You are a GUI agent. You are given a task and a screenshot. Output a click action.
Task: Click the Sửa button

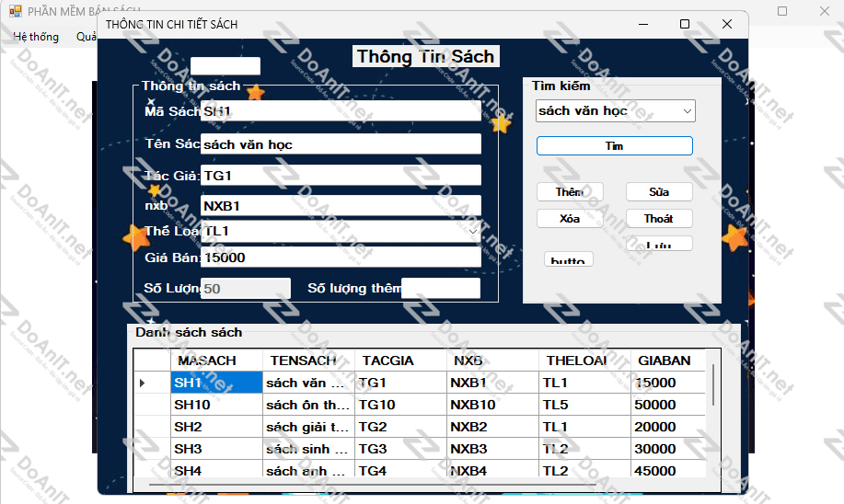pyautogui.click(x=659, y=191)
